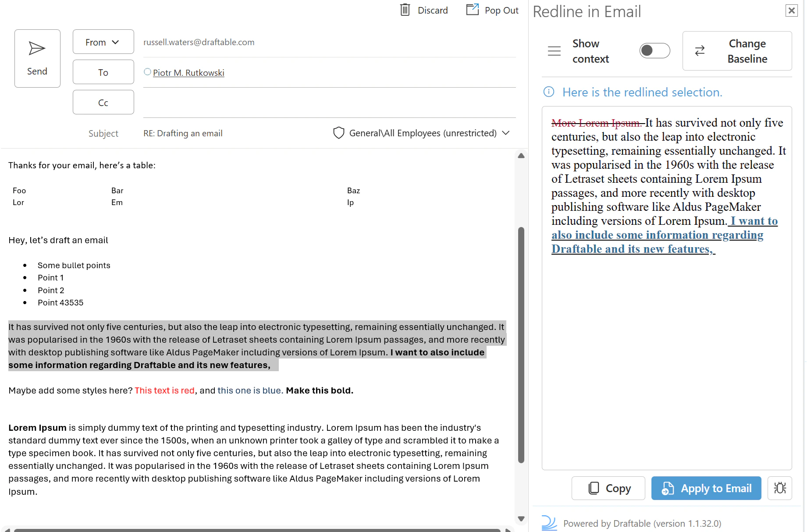Open the hamburger menu in Redline panel
Screen dimensions: 807x532
click(x=554, y=51)
